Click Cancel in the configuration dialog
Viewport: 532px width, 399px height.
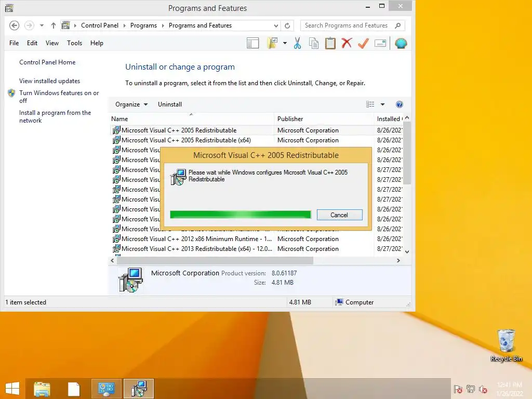pos(339,215)
